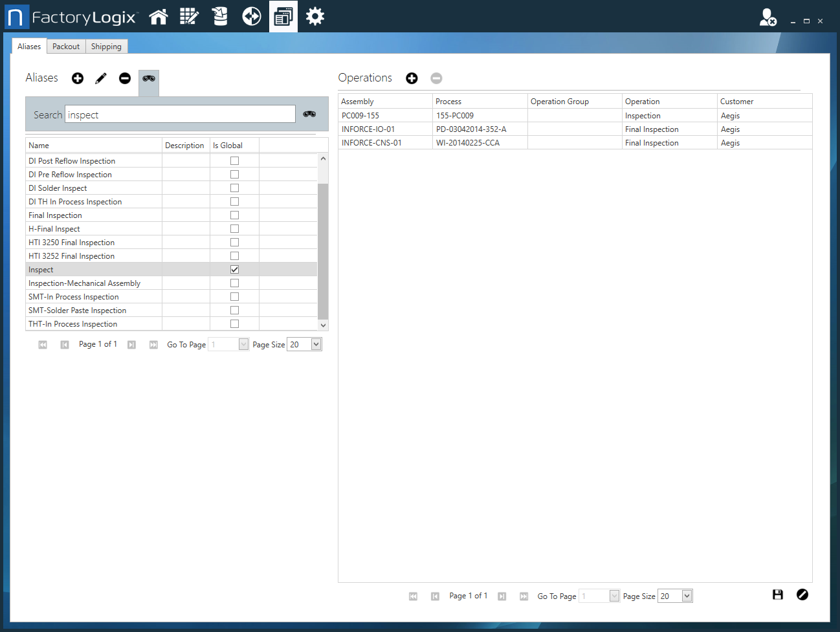Uncheck Is Global for Inspect alias
The height and width of the screenshot is (632, 840).
pyautogui.click(x=234, y=270)
